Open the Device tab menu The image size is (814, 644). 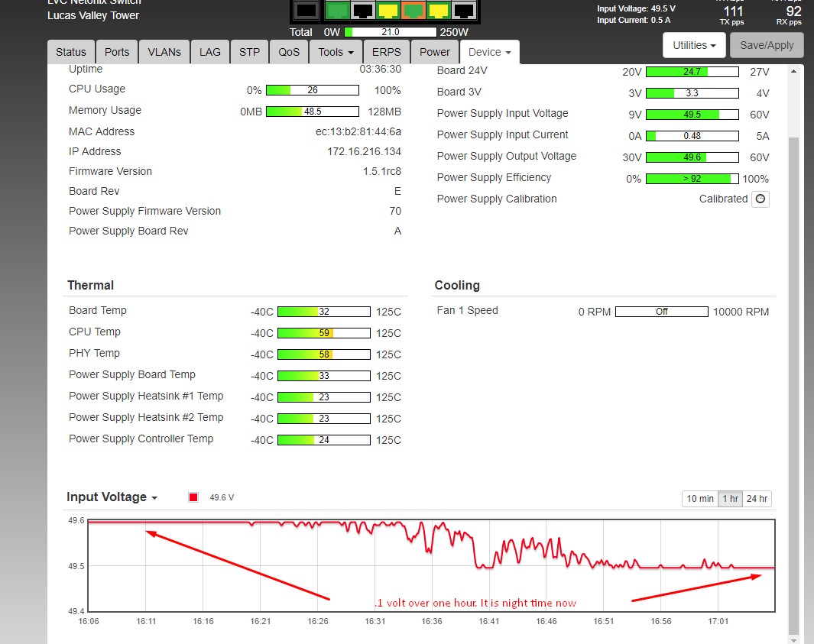tap(489, 52)
